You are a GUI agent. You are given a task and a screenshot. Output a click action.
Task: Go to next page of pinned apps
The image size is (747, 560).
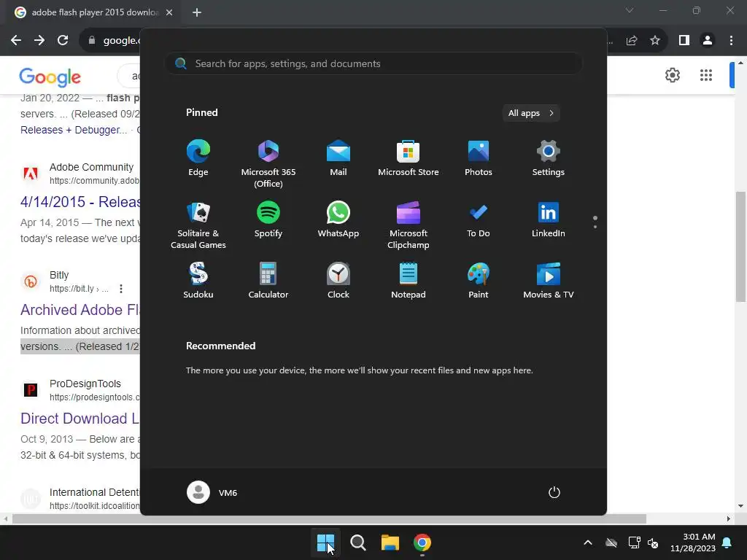click(595, 226)
